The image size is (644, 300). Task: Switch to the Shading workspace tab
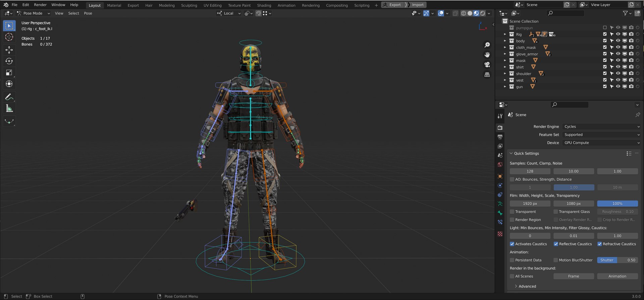click(x=264, y=5)
